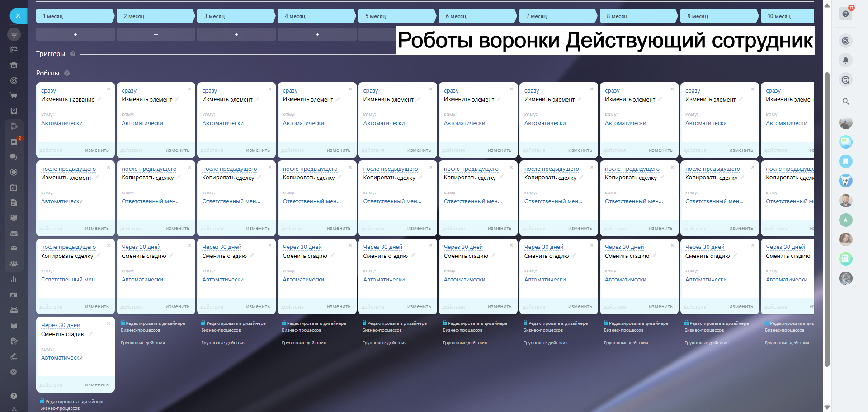Viewport: 868px width, 412px height.
Task: Select the 8 месяц stage tab
Action: pos(639,16)
